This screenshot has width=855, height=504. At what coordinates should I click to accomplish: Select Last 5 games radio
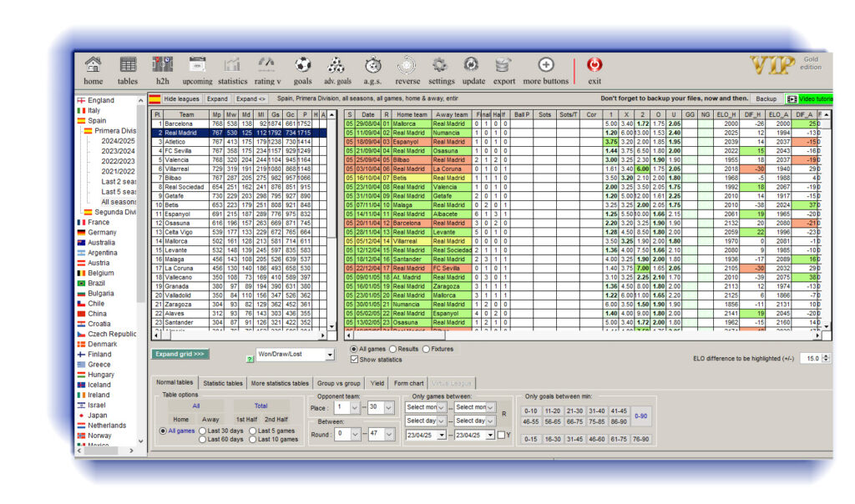pyautogui.click(x=252, y=431)
